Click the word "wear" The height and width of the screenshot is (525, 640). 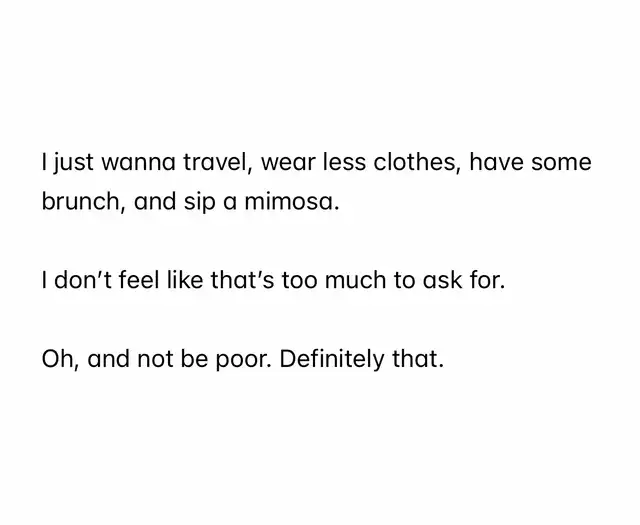[x=288, y=162]
